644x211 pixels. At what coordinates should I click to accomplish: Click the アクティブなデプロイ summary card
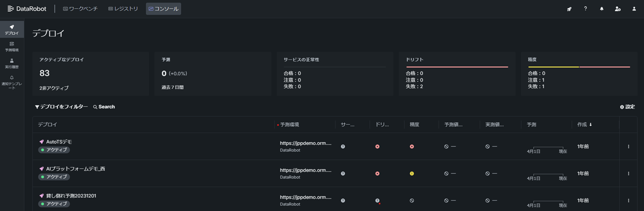pyautogui.click(x=91, y=74)
